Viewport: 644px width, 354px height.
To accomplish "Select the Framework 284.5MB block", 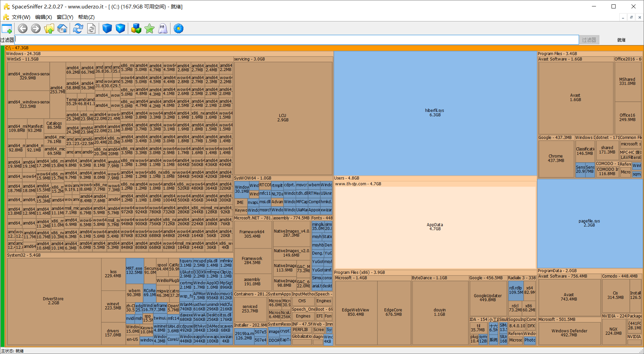I will [x=252, y=261].
